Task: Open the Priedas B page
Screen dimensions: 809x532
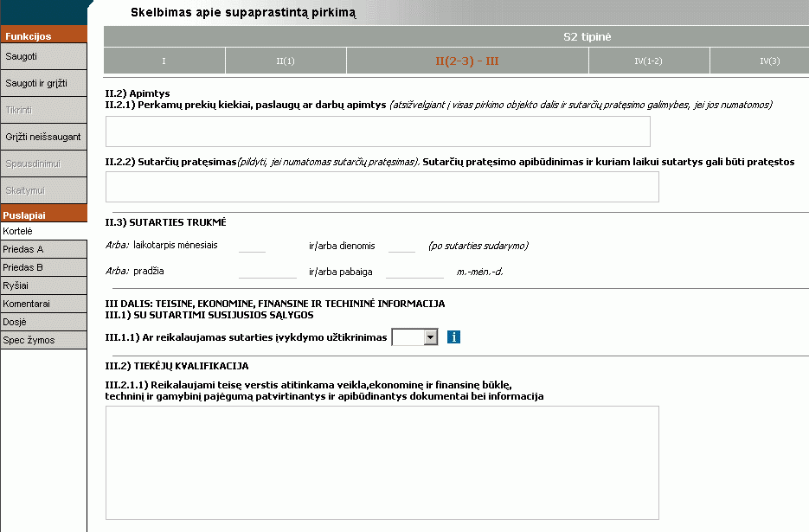Action: [43, 267]
